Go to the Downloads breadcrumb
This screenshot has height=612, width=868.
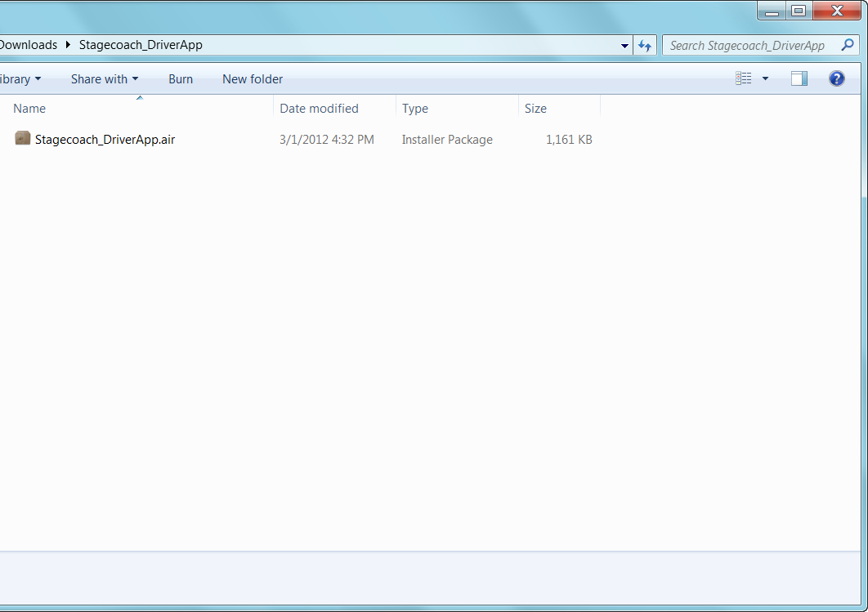tap(29, 45)
